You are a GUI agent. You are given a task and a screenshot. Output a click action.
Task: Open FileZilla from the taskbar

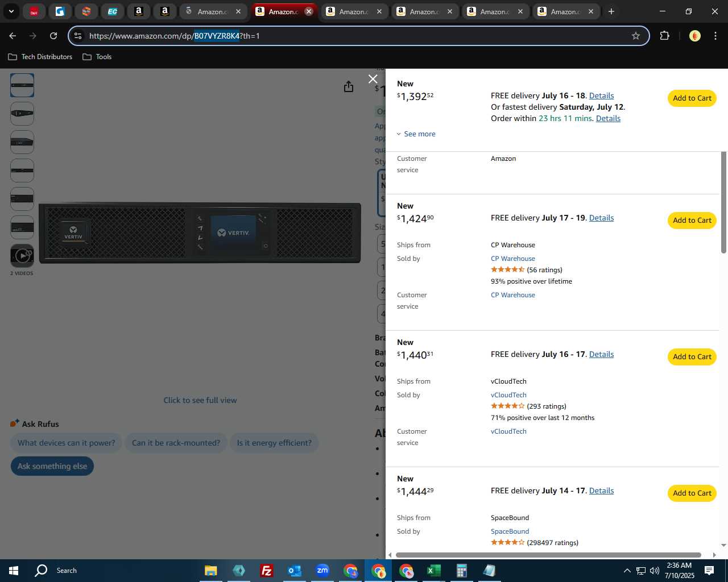click(266, 571)
